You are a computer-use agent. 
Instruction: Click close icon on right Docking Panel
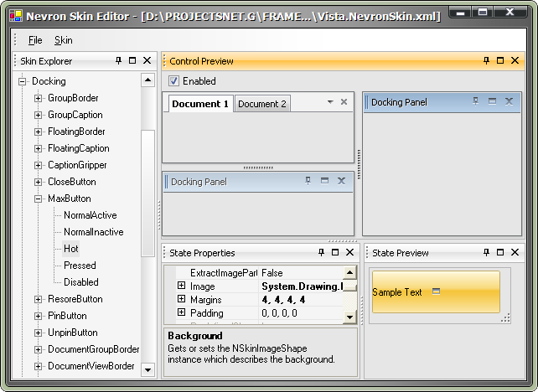pyautogui.click(x=509, y=101)
